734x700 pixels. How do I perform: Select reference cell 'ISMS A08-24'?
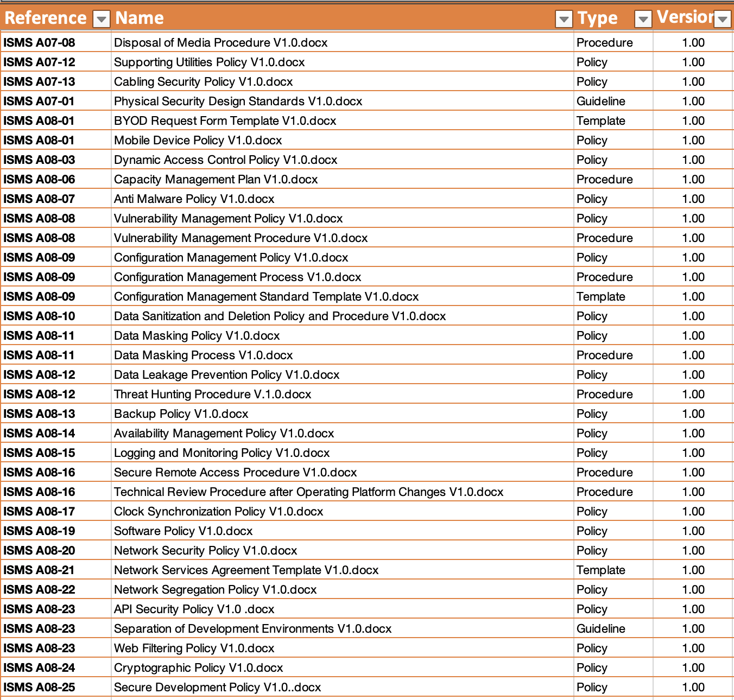[x=56, y=667]
